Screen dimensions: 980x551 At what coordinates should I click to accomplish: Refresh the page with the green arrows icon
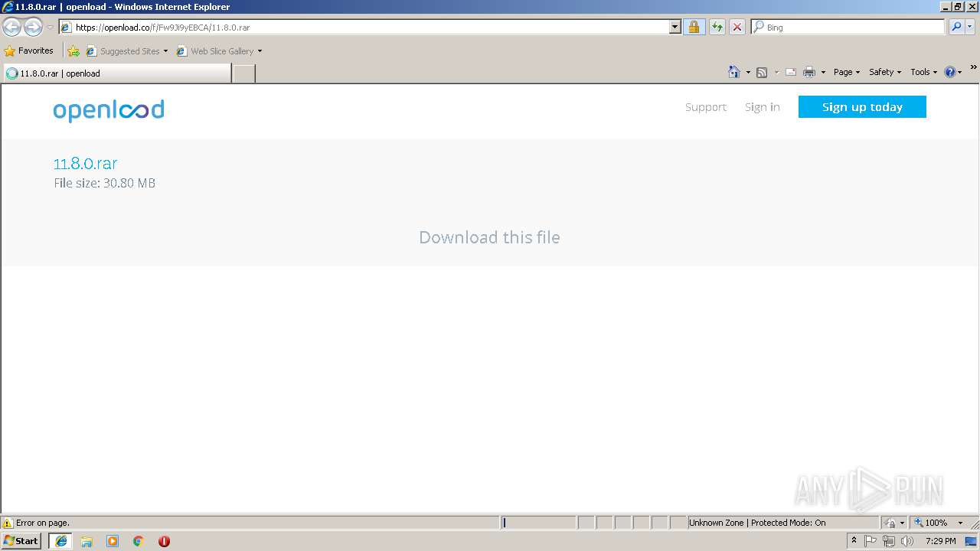pos(717,27)
